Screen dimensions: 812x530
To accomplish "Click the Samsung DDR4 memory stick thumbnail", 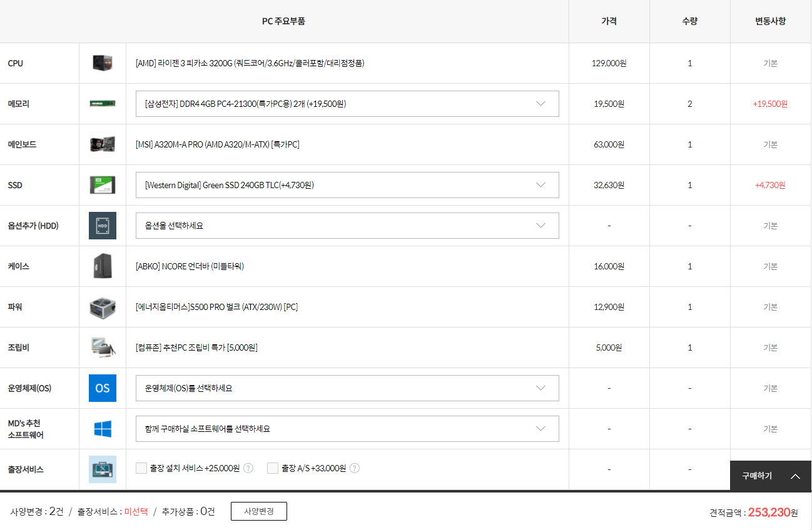I will [x=103, y=104].
